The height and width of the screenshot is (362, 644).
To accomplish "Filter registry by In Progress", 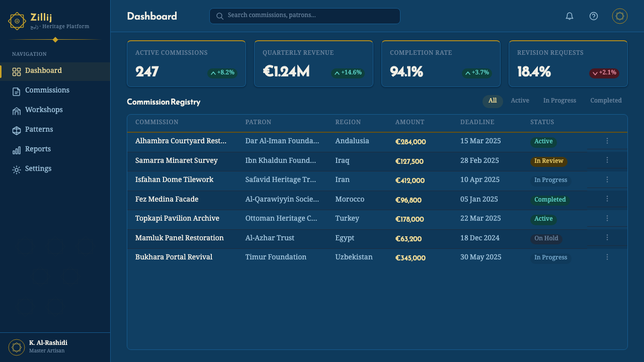I will 559,101.
